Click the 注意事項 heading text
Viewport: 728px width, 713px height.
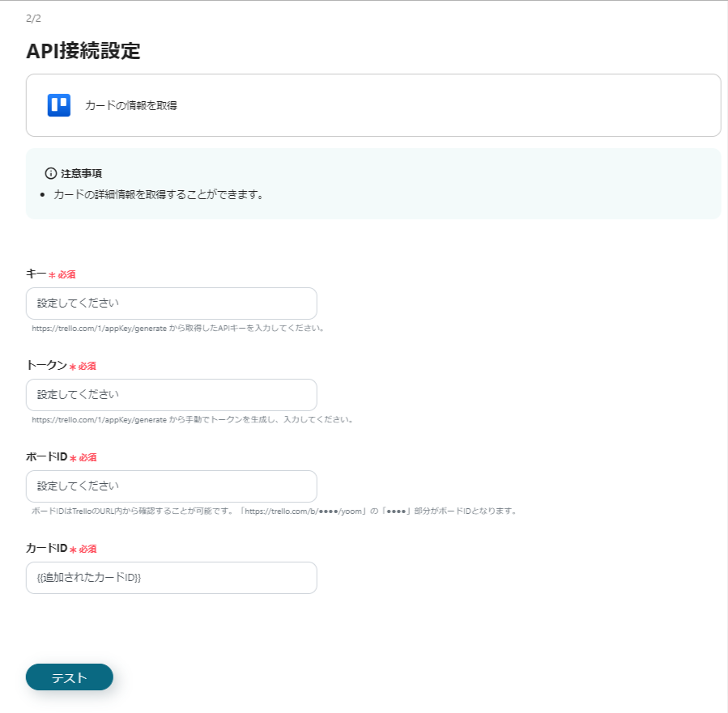click(81, 173)
